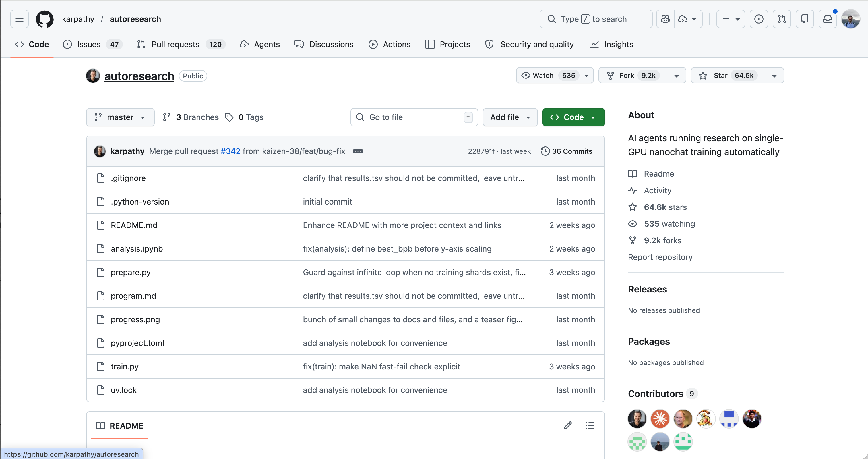Open Copilot chat icon in header

tap(665, 19)
